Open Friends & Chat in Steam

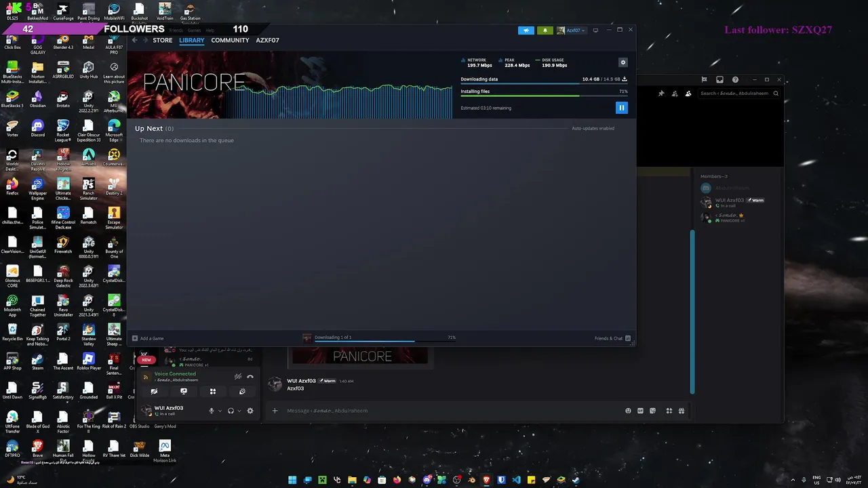coord(612,338)
